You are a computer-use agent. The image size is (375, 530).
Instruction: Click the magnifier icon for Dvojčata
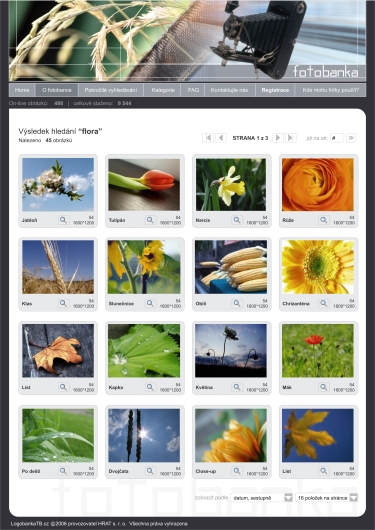(150, 471)
